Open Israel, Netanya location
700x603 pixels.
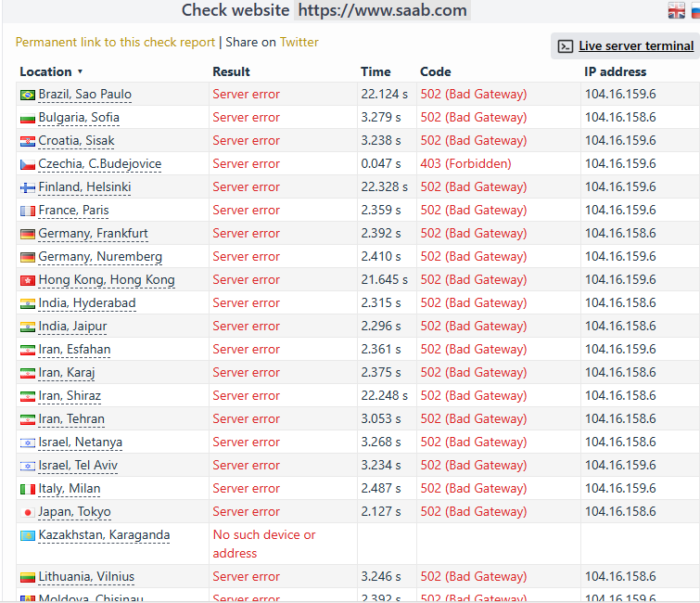coord(81,443)
